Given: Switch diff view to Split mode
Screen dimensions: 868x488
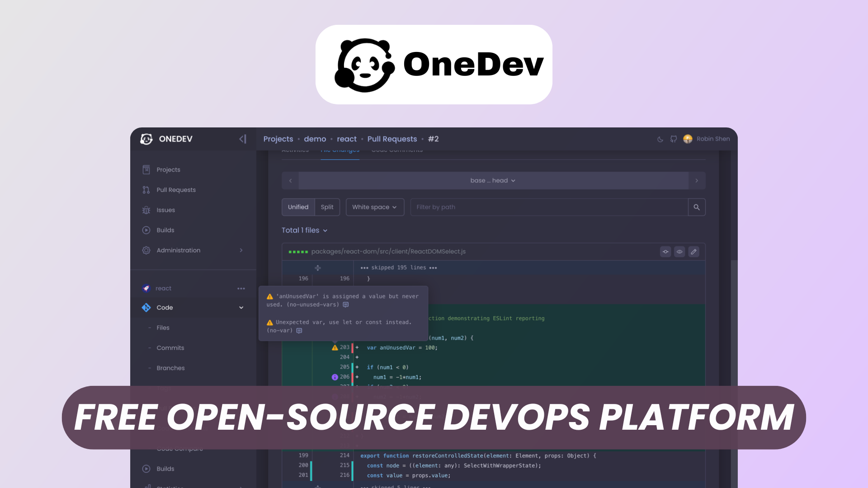Looking at the screenshot, I should tap(327, 207).
